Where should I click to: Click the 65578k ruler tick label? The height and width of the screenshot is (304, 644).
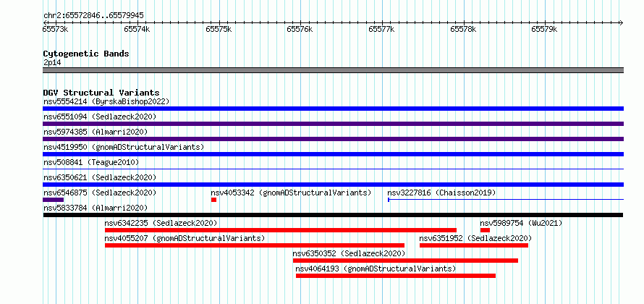click(x=463, y=29)
